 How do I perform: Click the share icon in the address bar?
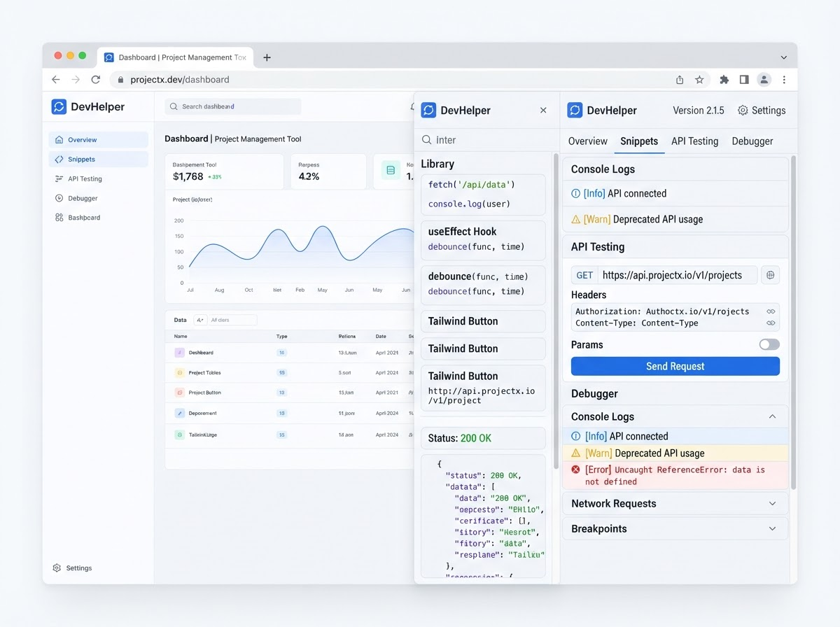tap(680, 80)
